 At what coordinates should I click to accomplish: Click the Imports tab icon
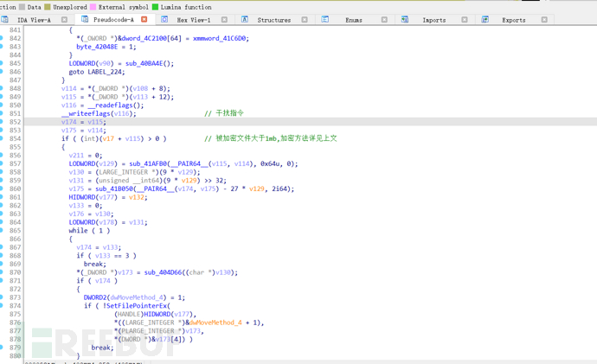[405, 19]
